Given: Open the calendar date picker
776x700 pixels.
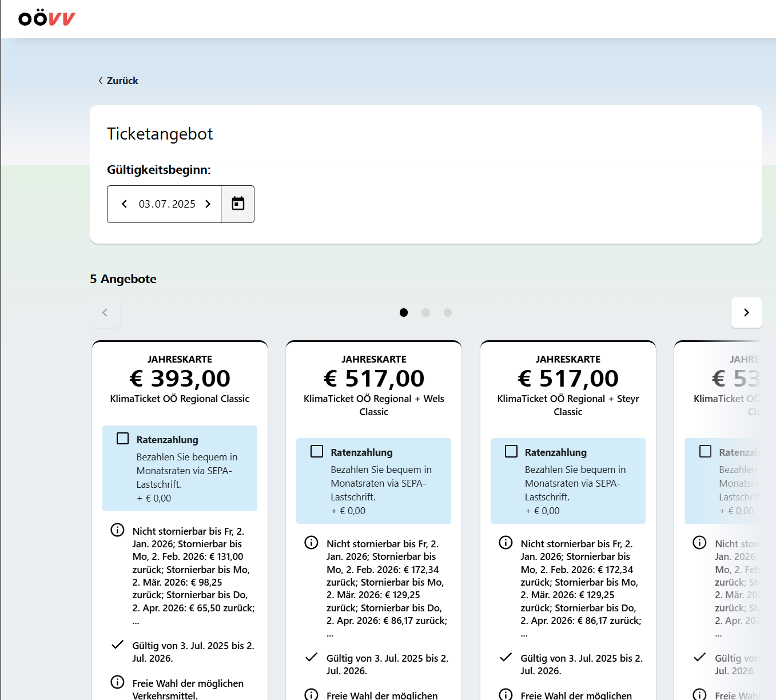Looking at the screenshot, I should point(238,204).
